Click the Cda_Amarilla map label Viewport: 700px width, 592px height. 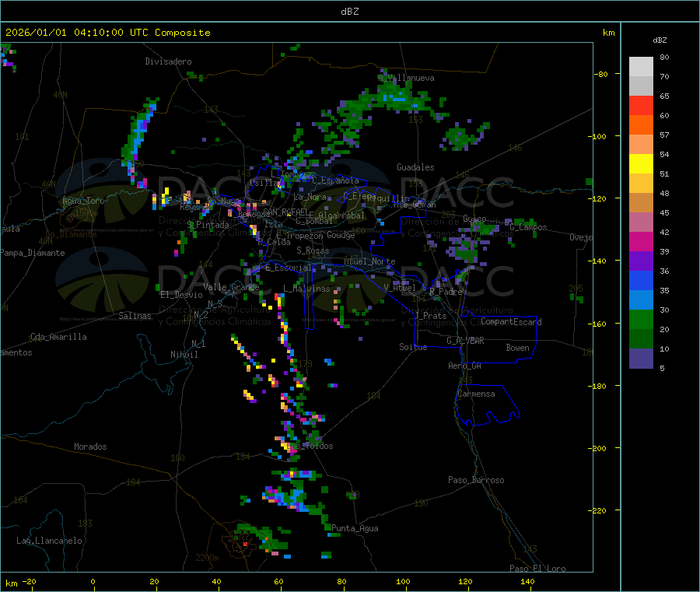click(59, 337)
